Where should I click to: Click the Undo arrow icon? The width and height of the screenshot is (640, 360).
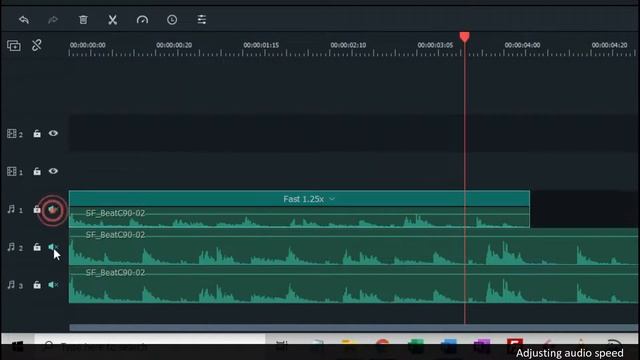click(x=24, y=20)
